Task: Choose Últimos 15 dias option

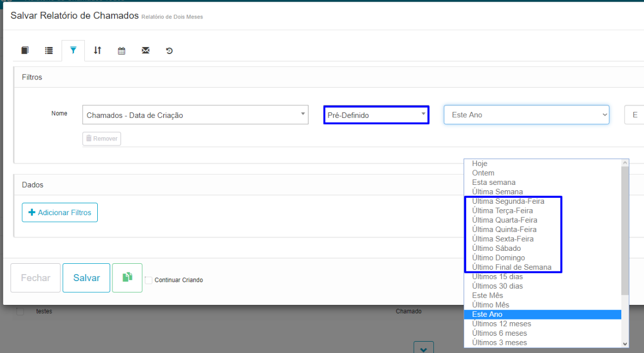Action: pyautogui.click(x=498, y=277)
